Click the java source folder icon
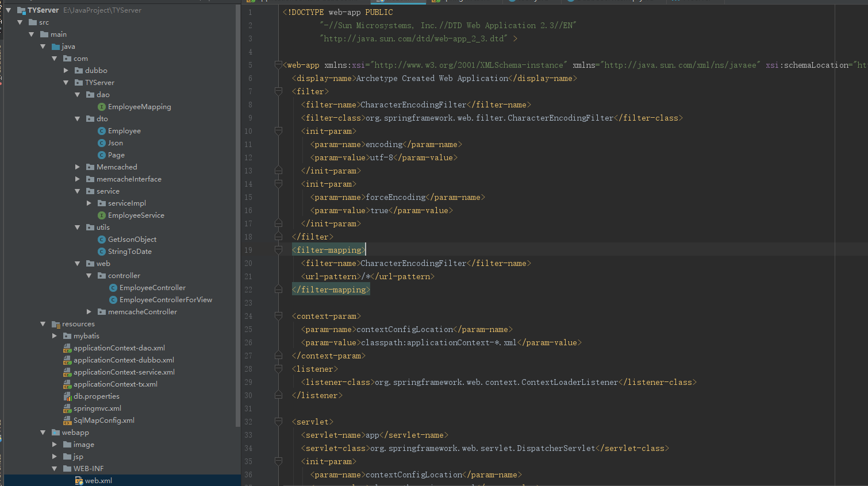The image size is (868, 486). click(x=56, y=47)
